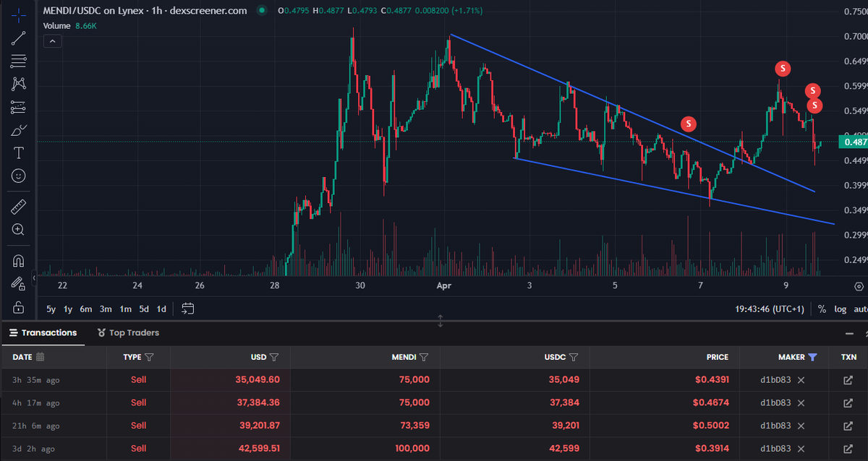Select the trend line drawing tool
This screenshot has height=461, width=868.
19,38
